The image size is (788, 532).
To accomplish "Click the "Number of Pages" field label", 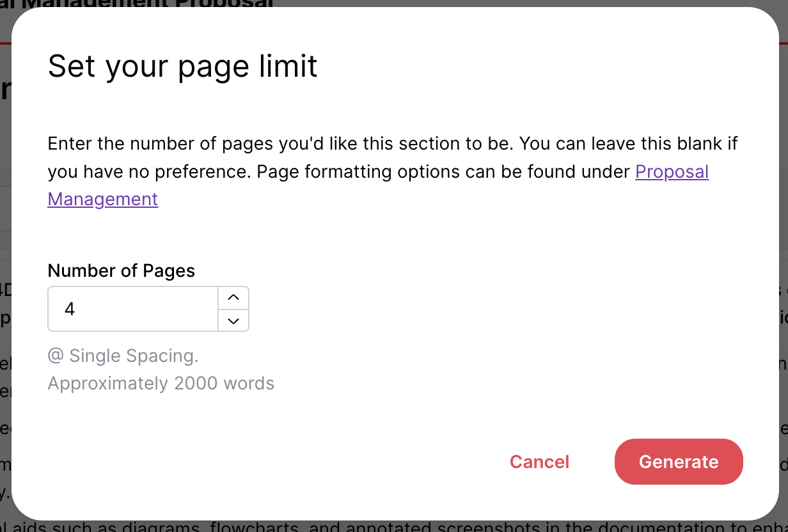I will (x=122, y=270).
